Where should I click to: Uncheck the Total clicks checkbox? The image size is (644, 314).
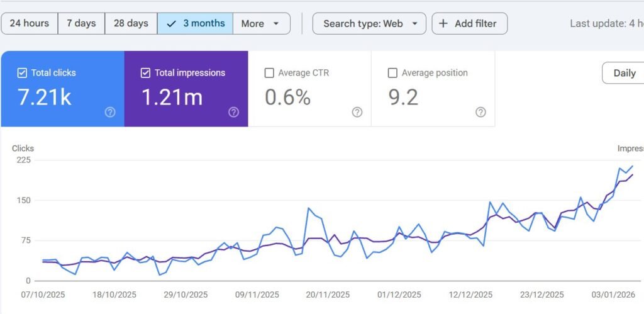coord(22,73)
